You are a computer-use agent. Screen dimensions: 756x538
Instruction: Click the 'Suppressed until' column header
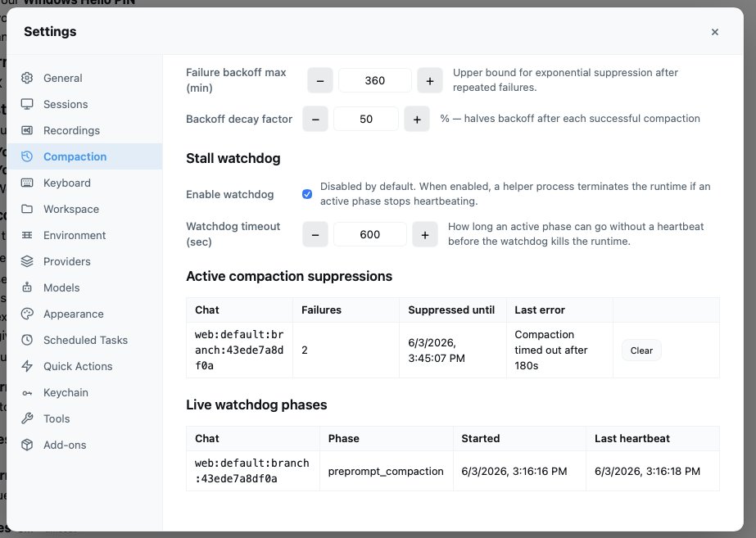pos(451,310)
